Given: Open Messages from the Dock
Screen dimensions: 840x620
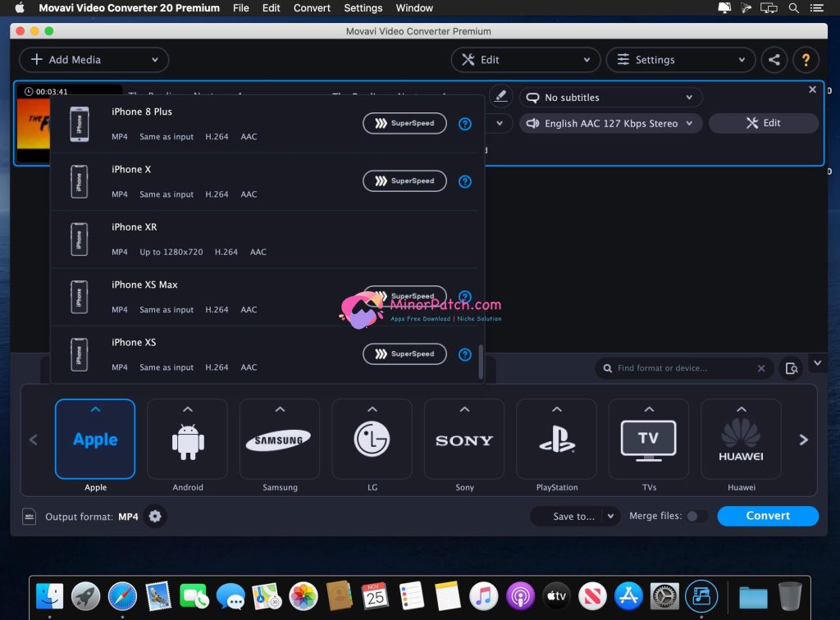Looking at the screenshot, I should point(231,596).
